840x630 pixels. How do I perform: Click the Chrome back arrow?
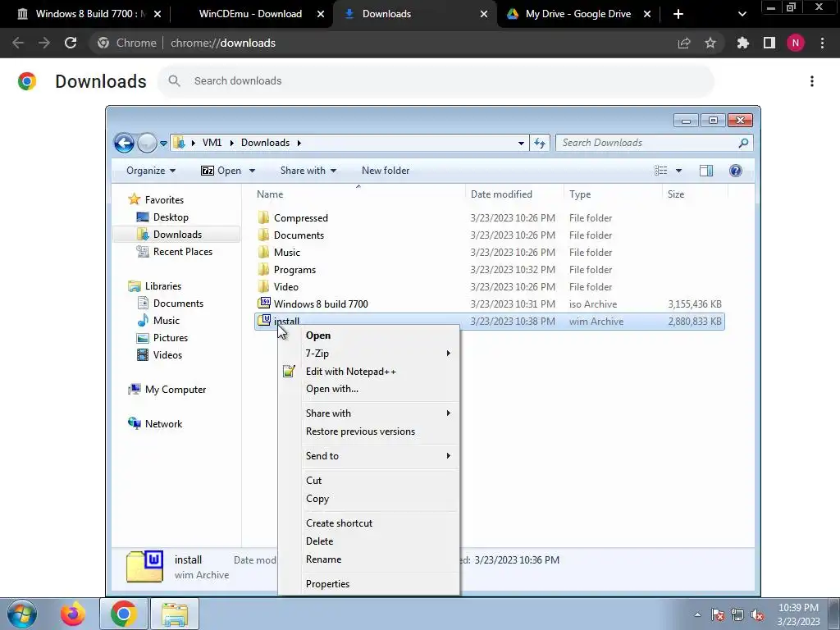click(18, 43)
